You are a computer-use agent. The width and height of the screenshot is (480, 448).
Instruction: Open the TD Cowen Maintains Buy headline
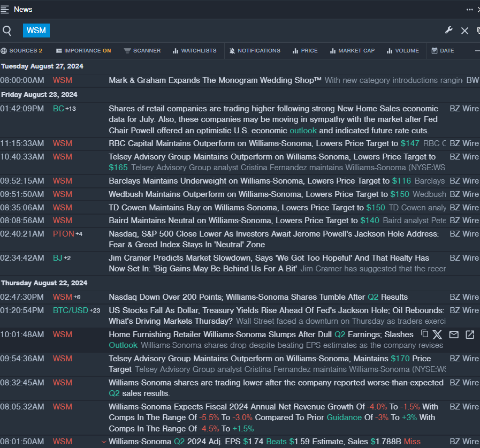point(247,208)
